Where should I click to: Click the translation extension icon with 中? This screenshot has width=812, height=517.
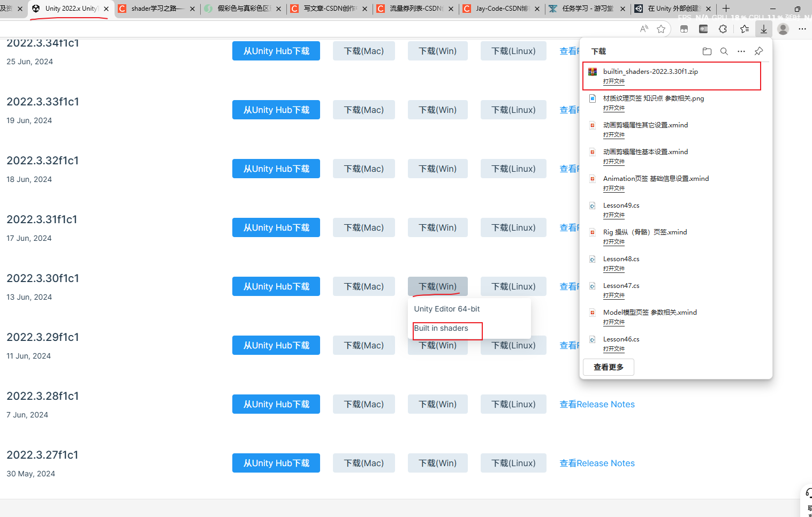click(703, 29)
